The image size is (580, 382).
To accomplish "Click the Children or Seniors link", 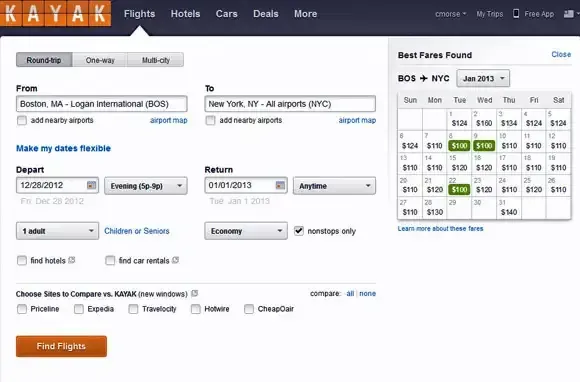I will [137, 231].
